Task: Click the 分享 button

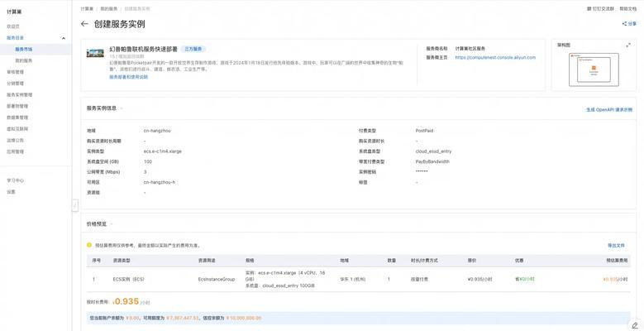Action: 629,24
